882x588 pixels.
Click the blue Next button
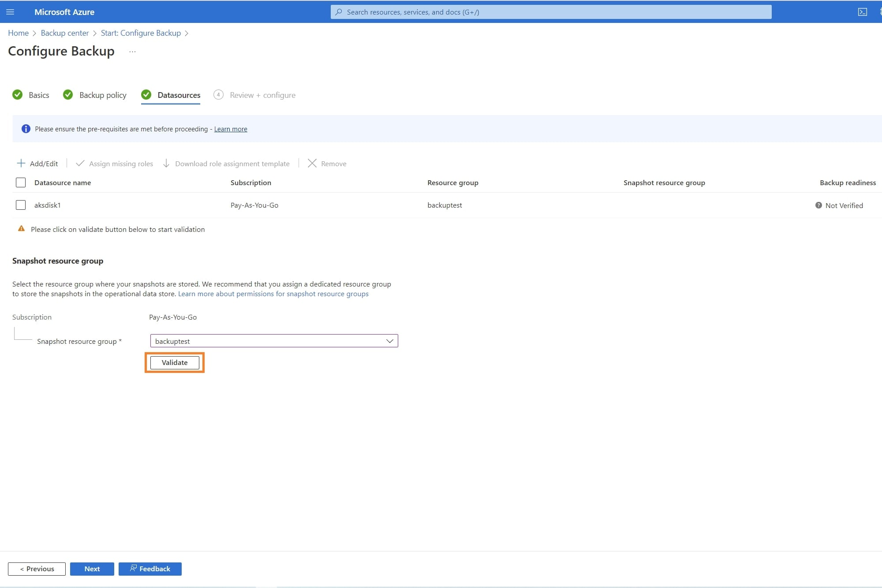92,569
